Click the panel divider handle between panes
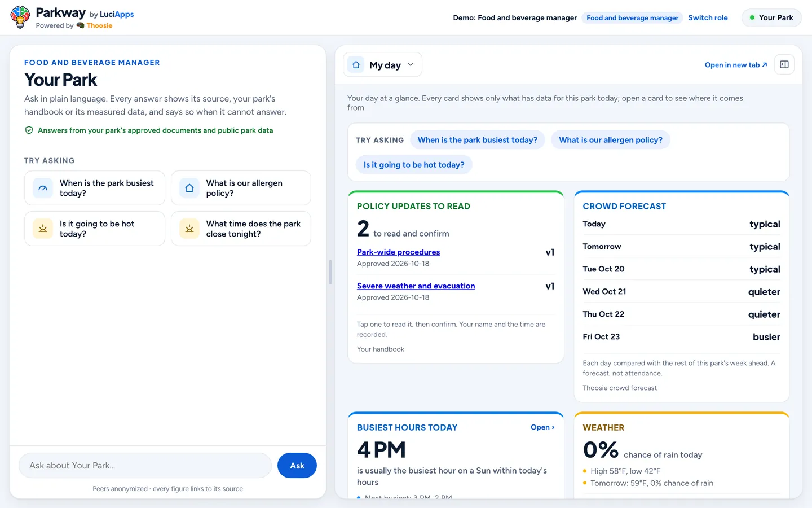812x508 pixels. pyautogui.click(x=330, y=272)
